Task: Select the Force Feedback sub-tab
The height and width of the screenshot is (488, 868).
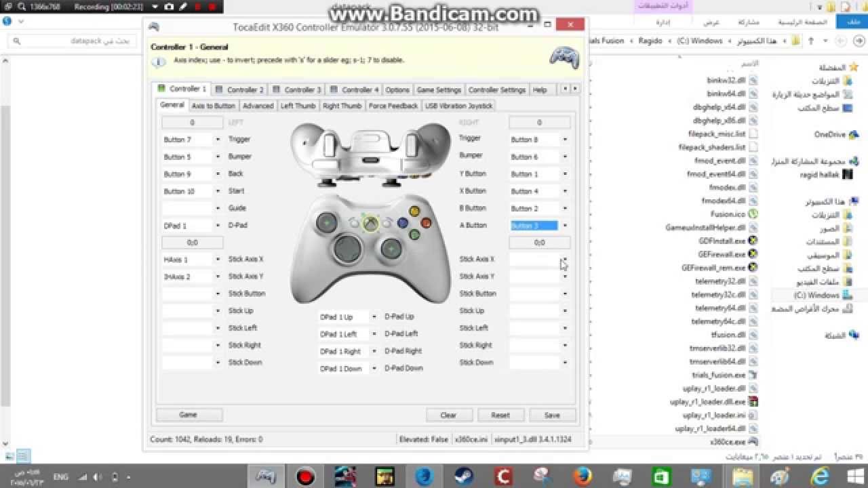Action: tap(393, 106)
